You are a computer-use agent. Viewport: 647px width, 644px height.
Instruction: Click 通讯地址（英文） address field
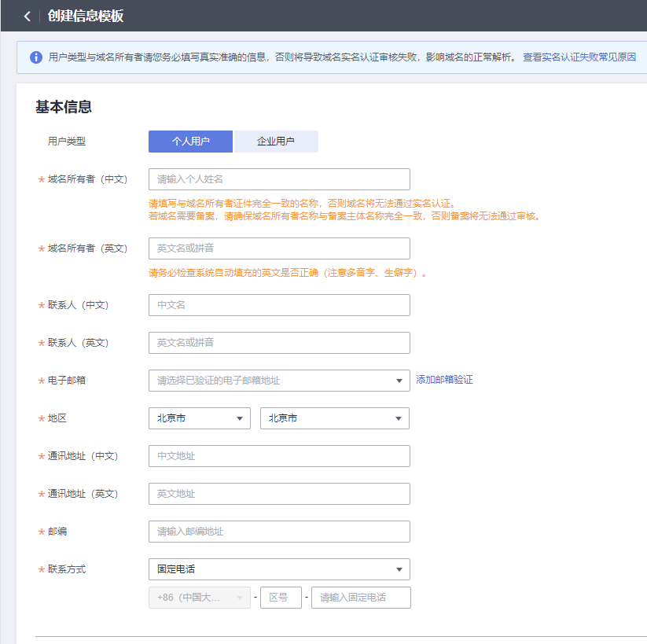(279, 494)
